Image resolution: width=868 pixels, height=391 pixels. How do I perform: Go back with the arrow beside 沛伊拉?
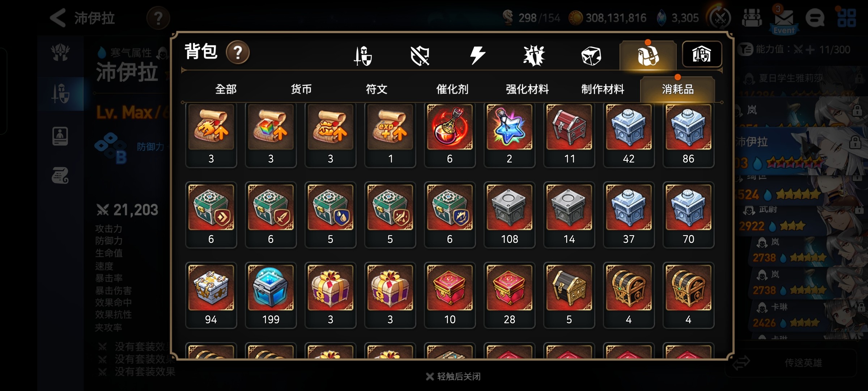pyautogui.click(x=58, y=18)
